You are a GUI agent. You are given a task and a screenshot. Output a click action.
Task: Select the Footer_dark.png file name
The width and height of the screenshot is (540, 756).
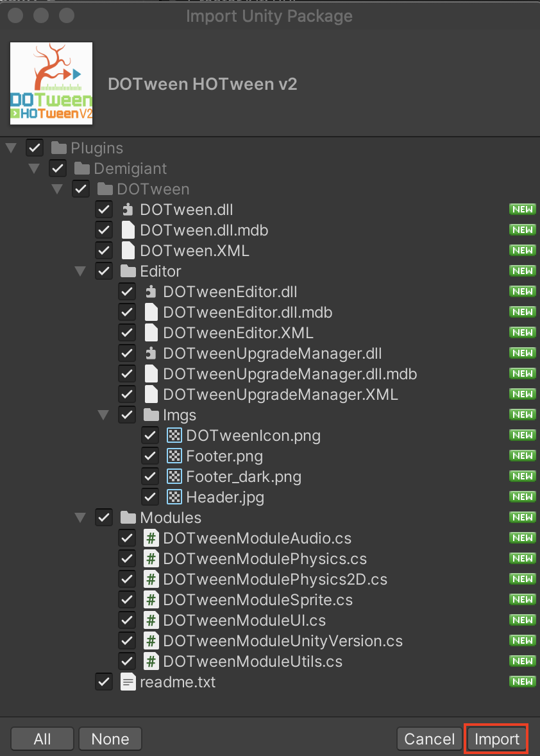pyautogui.click(x=244, y=476)
